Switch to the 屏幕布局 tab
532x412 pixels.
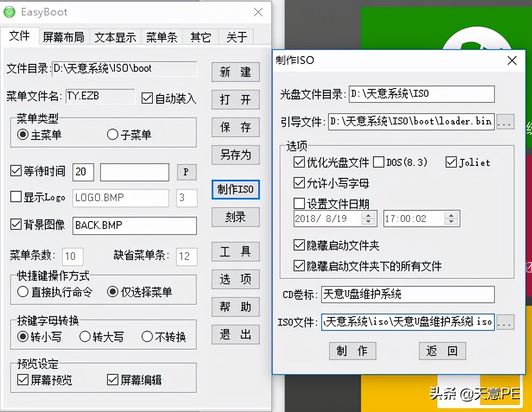tap(63, 37)
